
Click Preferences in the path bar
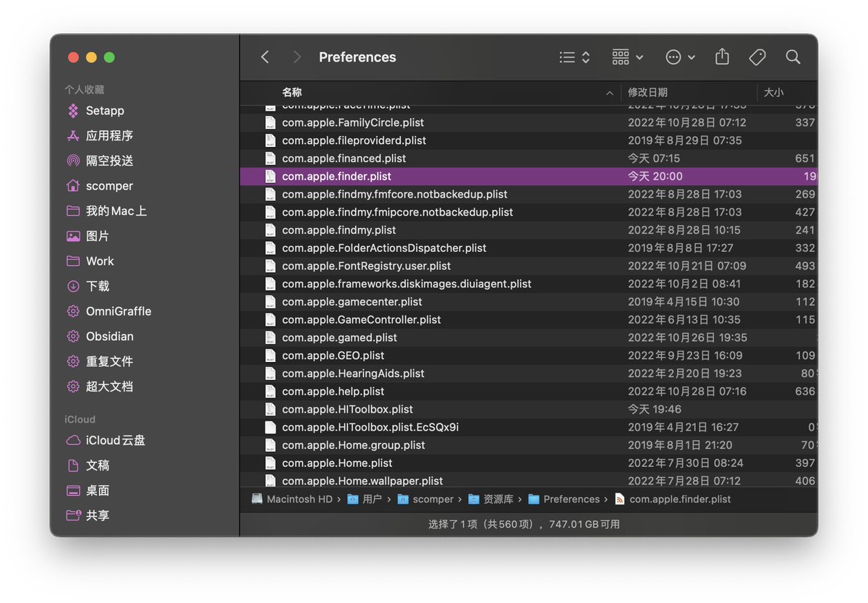(564, 499)
